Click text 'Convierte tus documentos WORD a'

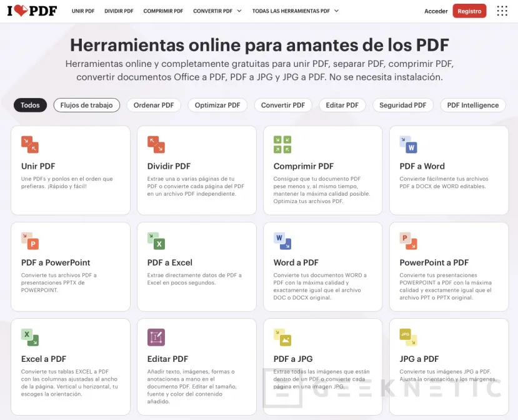[320, 275]
